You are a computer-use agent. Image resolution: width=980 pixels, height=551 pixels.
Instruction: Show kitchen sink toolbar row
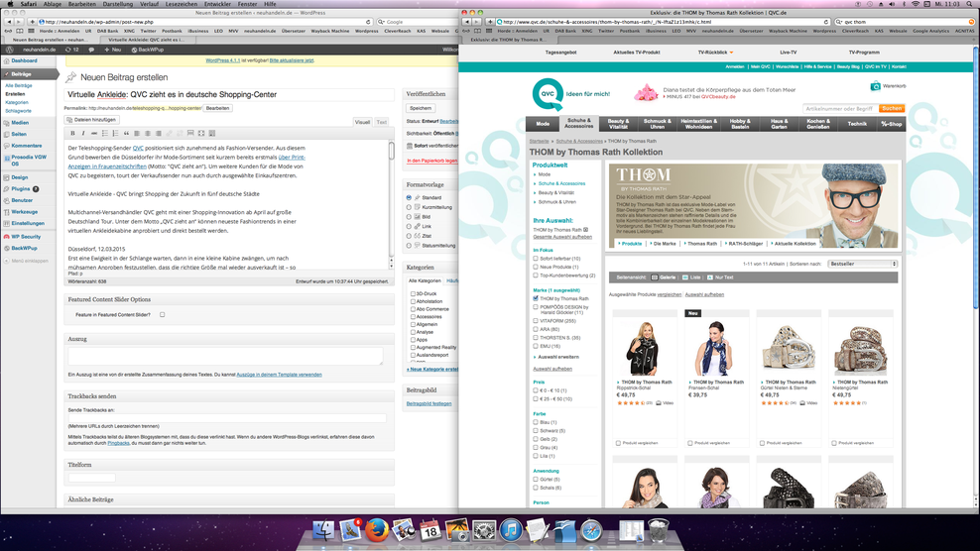(212, 133)
